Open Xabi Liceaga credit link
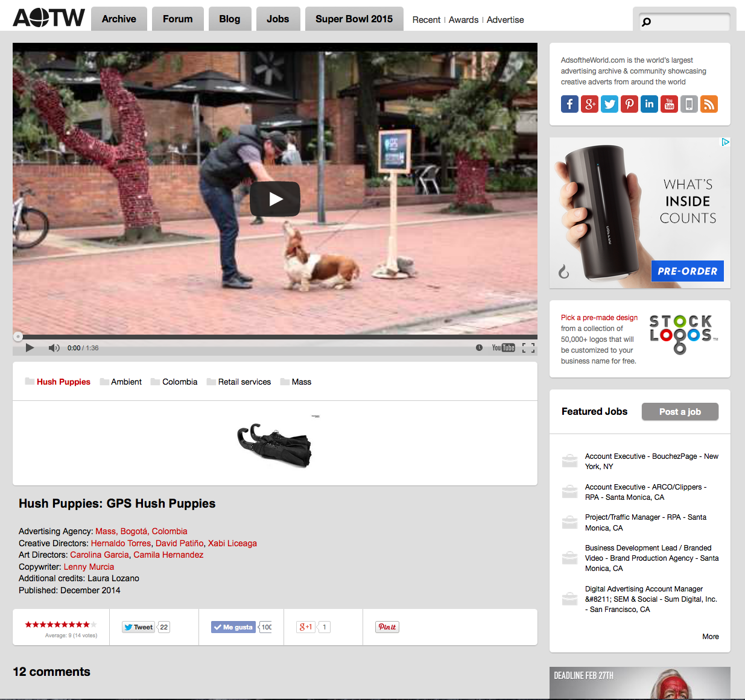 (x=232, y=543)
